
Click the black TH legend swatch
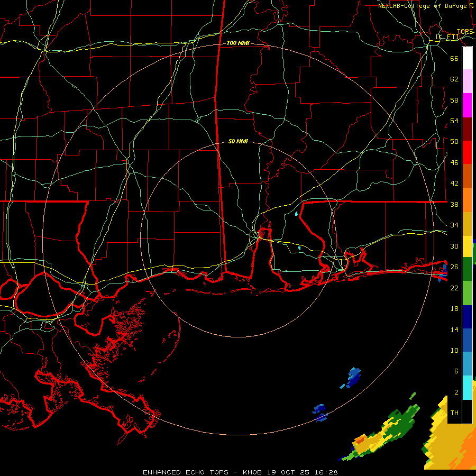[467, 411]
